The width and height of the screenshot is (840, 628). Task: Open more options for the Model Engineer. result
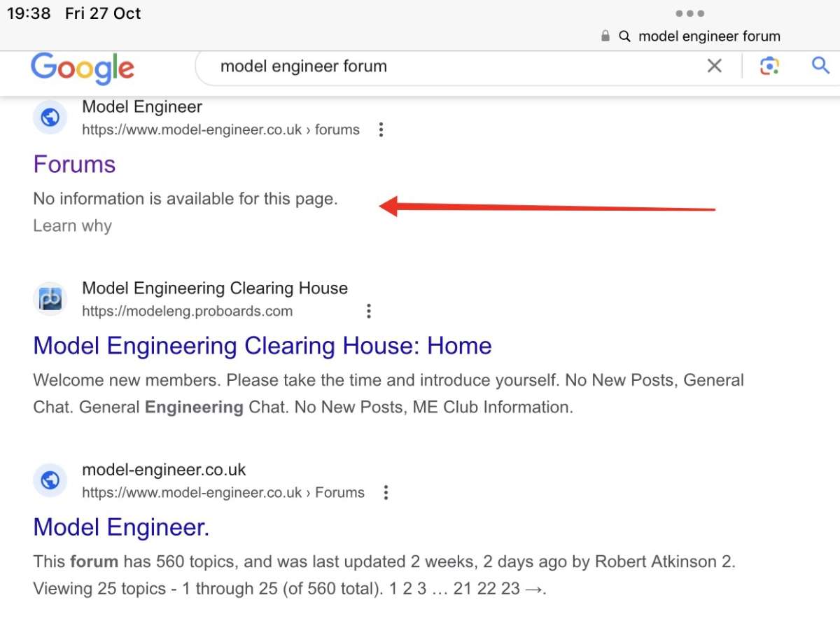click(386, 492)
